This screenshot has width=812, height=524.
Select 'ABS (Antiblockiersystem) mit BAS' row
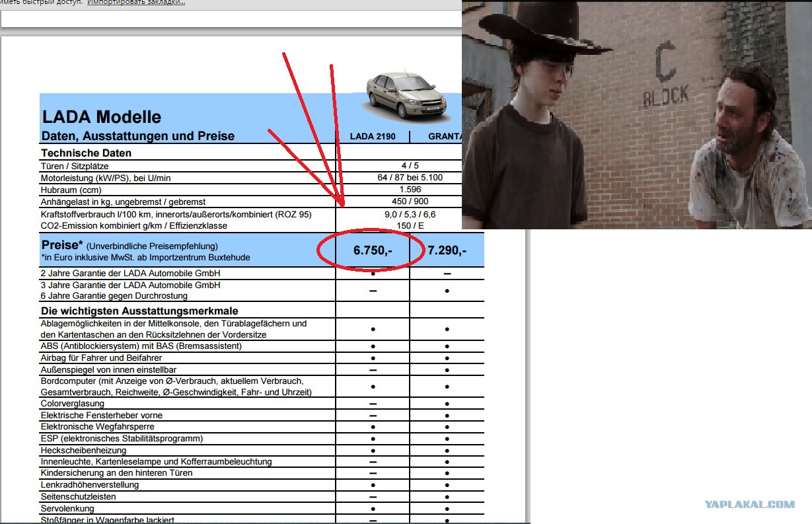[141, 346]
